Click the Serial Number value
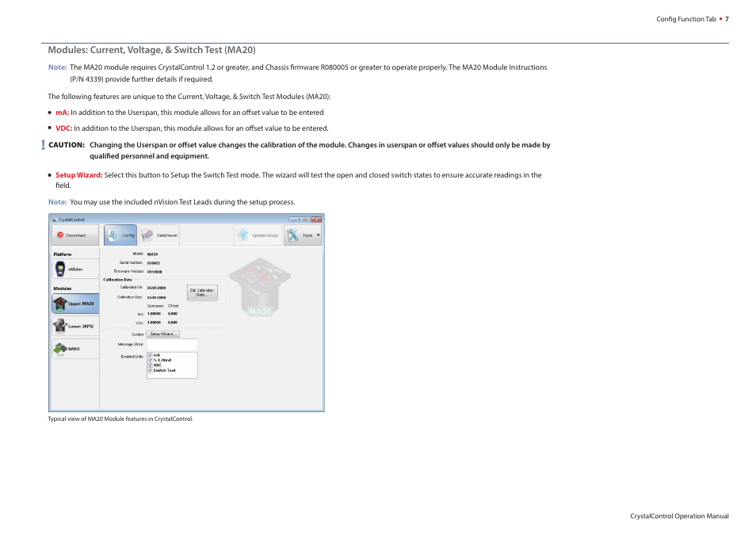Screen dimensions: 756x535 point(153,263)
